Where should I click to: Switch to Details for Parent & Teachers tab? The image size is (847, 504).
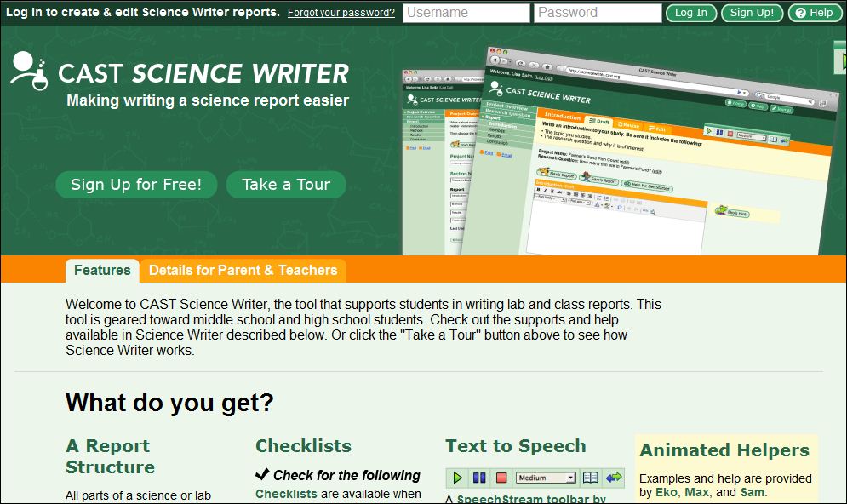pyautogui.click(x=243, y=271)
